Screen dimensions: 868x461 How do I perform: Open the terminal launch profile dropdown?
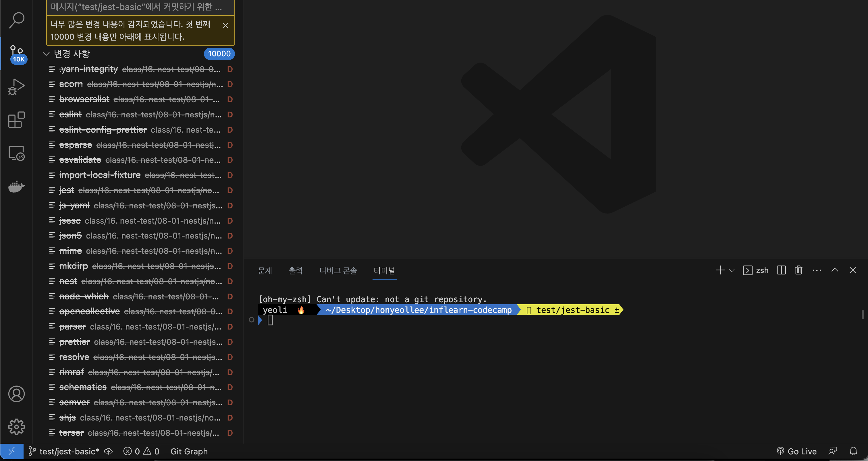click(732, 270)
